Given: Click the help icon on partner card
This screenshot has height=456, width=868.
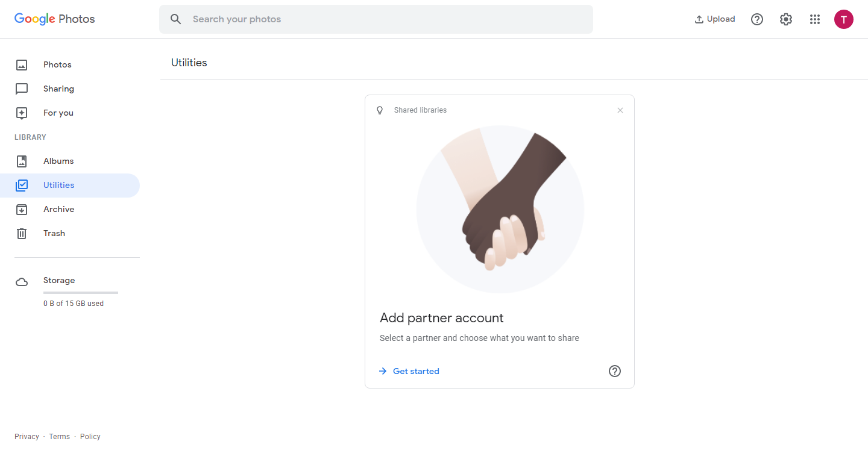Looking at the screenshot, I should click(x=615, y=371).
